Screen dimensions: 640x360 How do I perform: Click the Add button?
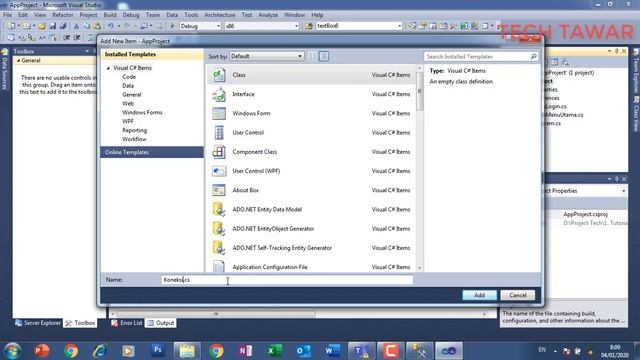tap(480, 295)
